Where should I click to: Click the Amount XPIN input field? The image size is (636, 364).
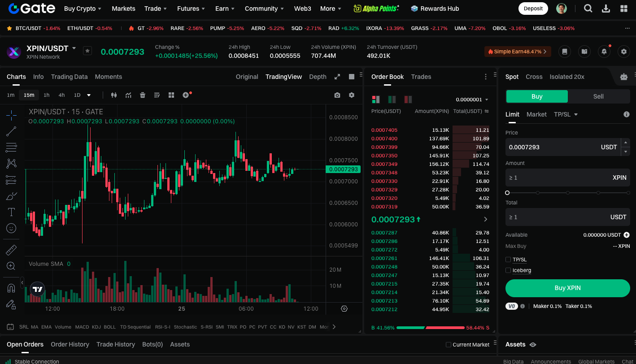567,178
